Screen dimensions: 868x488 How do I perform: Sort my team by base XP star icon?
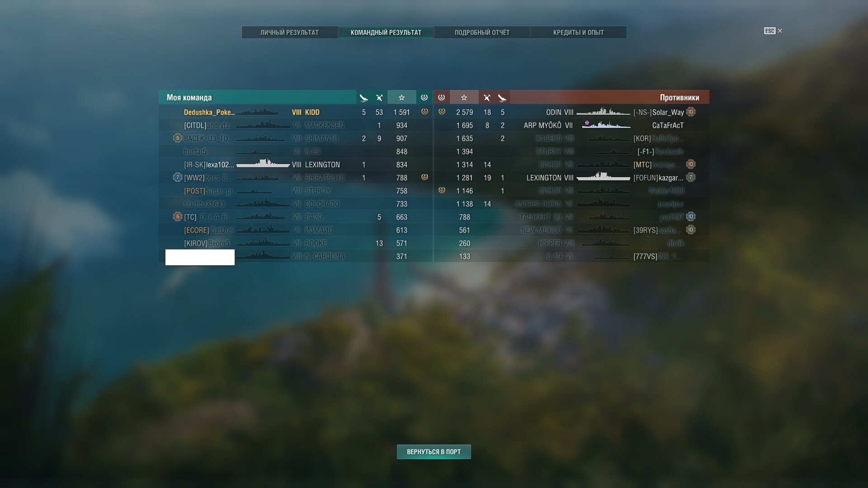[401, 98]
